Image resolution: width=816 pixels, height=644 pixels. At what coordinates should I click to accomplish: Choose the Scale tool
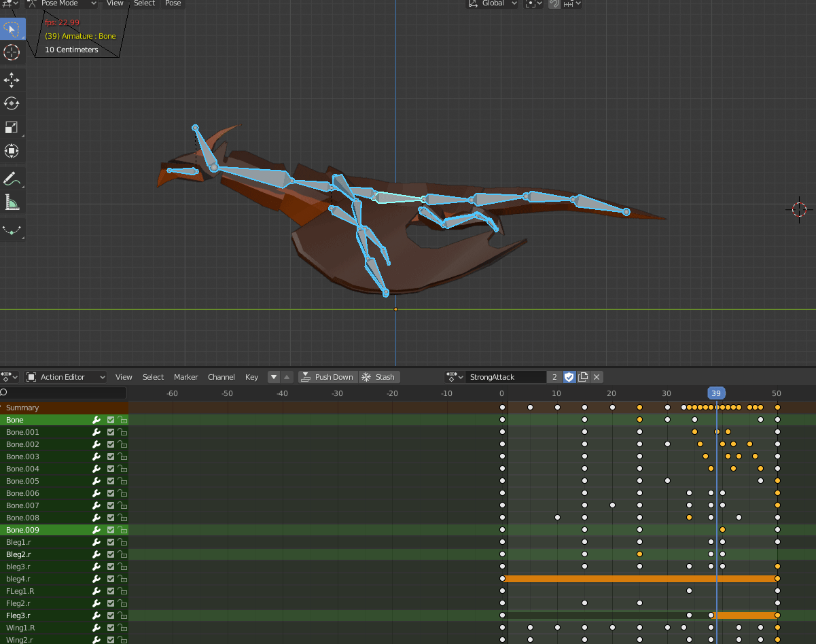12,127
